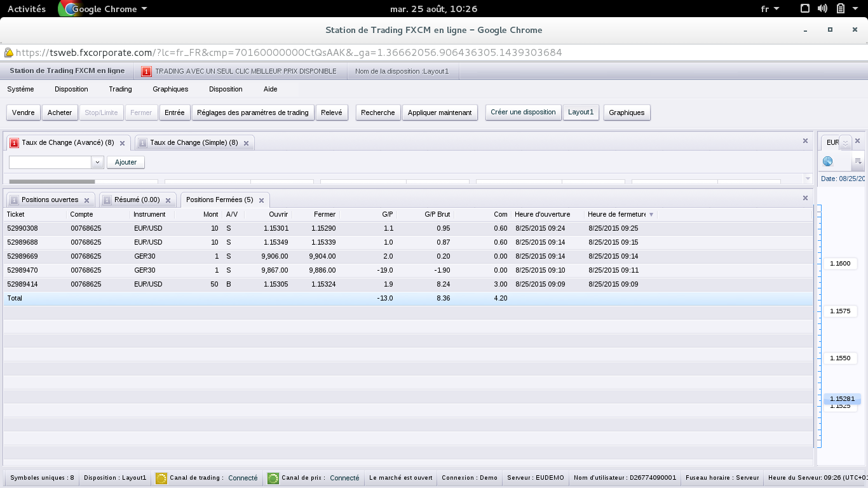Click Connecté link next to Canal de trading
The height and width of the screenshot is (488, 868).
coord(243,478)
